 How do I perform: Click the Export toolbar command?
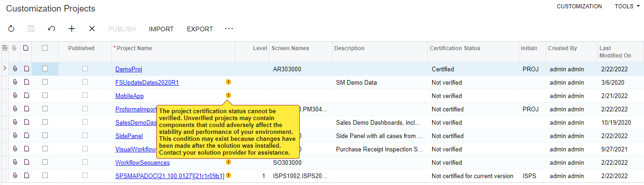[200, 29]
